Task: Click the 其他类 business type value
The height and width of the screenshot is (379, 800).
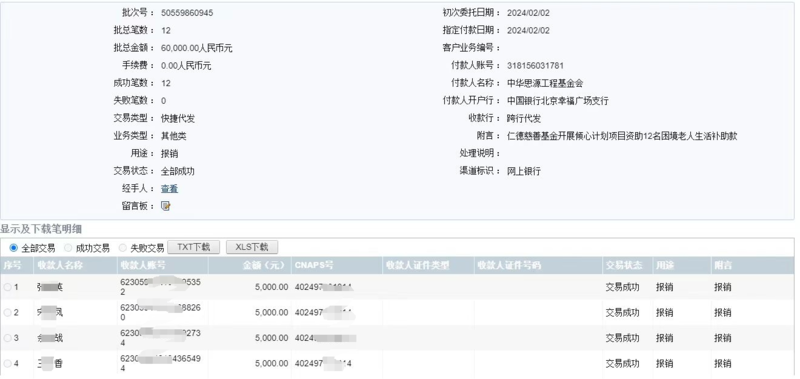Action: (174, 136)
